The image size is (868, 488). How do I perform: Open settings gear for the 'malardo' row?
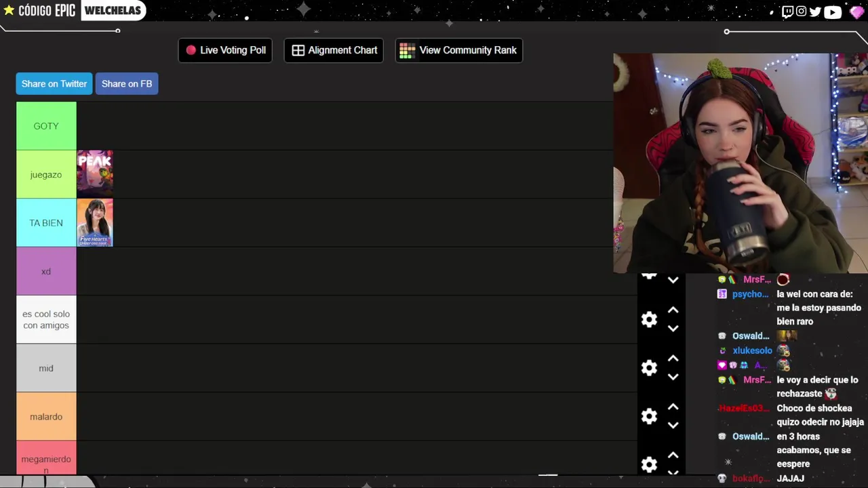(x=649, y=416)
